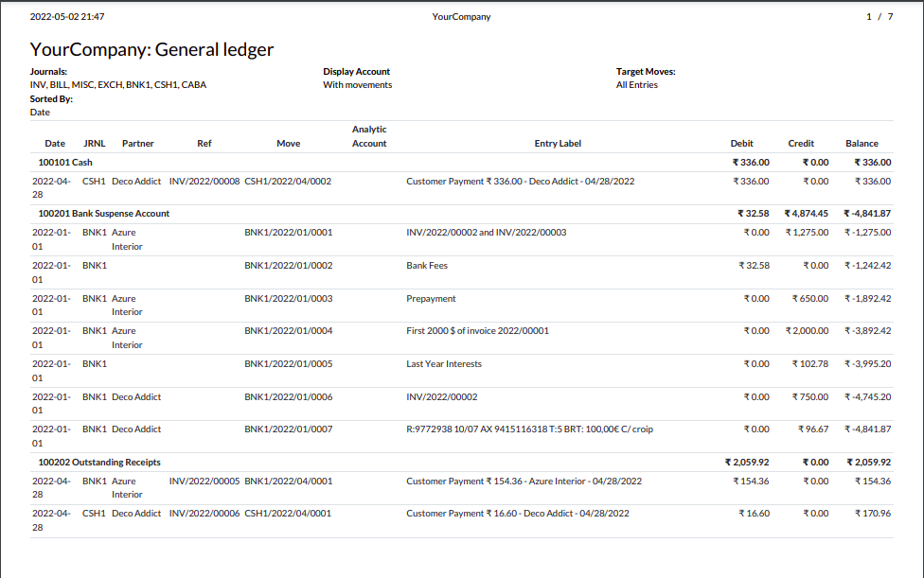The width and height of the screenshot is (924, 578).
Task: Click the Prepayment entry label
Action: 431,299
